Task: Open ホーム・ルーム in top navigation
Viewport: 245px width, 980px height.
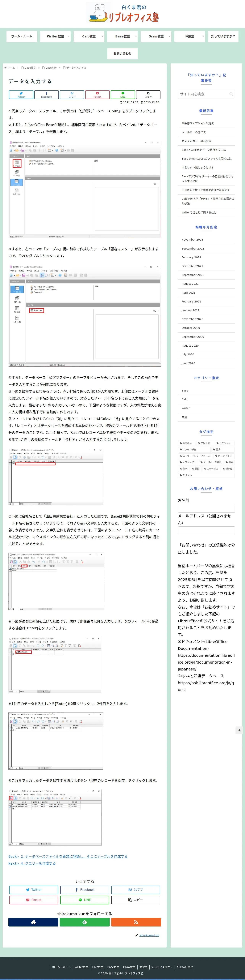Action: (22, 36)
